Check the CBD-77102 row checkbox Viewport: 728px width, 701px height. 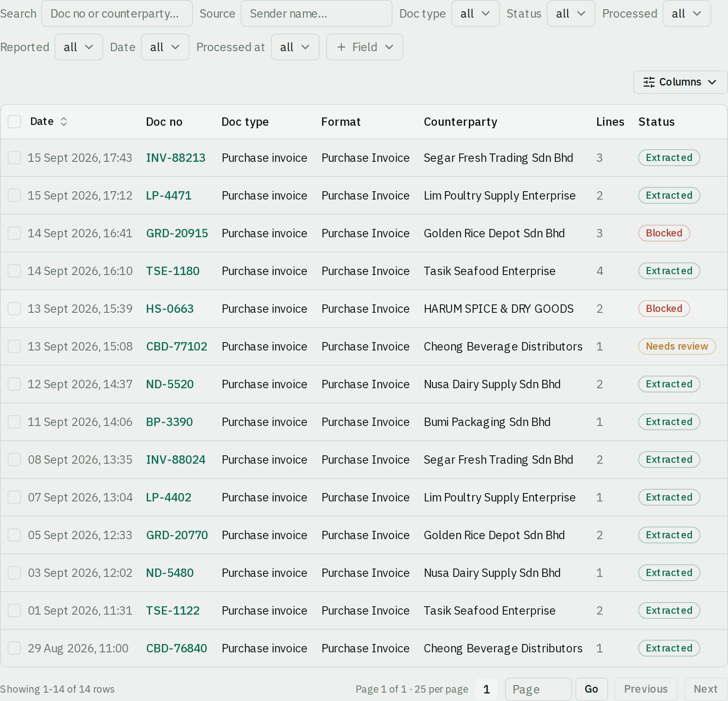[14, 346]
